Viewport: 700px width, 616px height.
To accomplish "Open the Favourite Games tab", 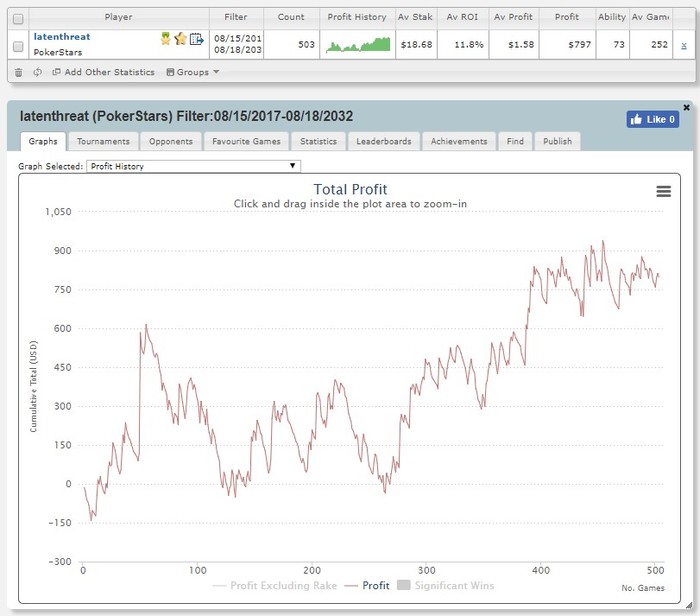I will pyautogui.click(x=246, y=142).
